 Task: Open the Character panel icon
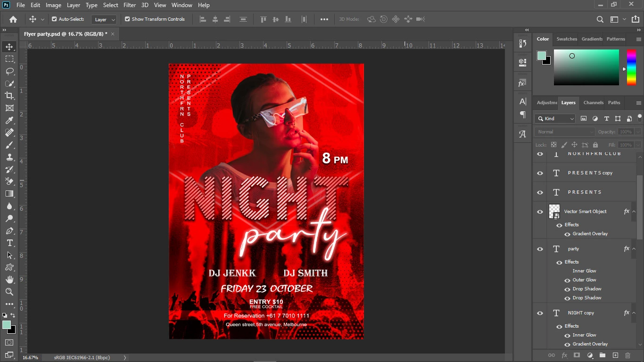[522, 101]
